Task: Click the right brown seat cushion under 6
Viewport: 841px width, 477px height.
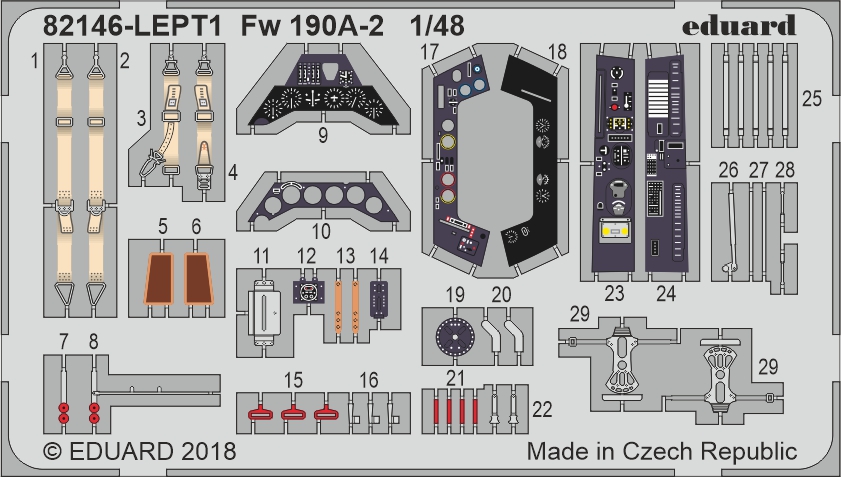Action: coord(199,279)
